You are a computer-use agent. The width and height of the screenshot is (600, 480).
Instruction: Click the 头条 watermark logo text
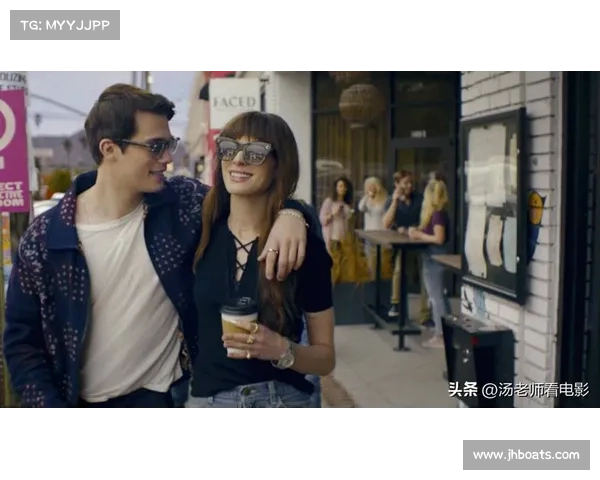tap(462, 390)
